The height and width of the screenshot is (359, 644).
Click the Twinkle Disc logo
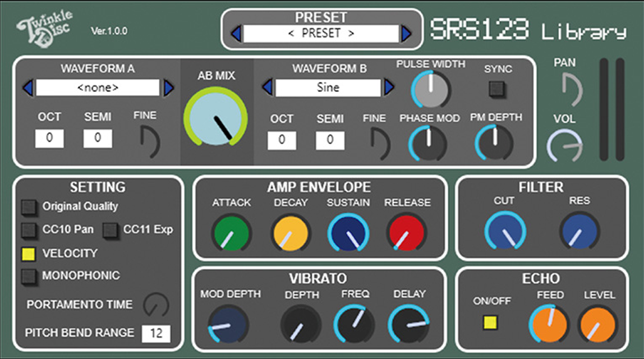coord(44,29)
